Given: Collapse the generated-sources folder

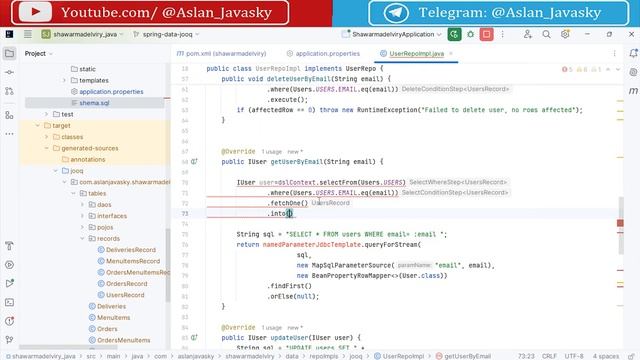Looking at the screenshot, I should [46, 148].
